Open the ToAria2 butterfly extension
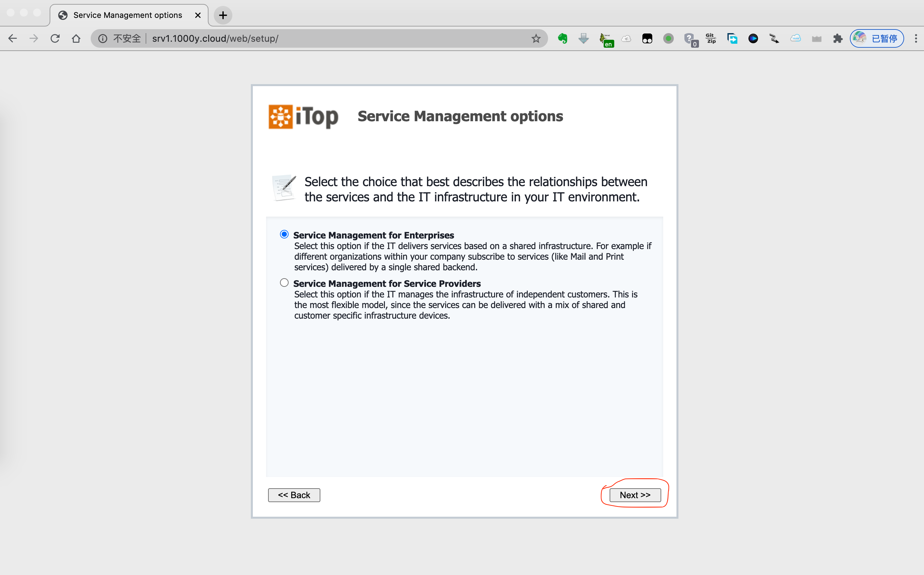This screenshot has height=575, width=924. tap(606, 39)
